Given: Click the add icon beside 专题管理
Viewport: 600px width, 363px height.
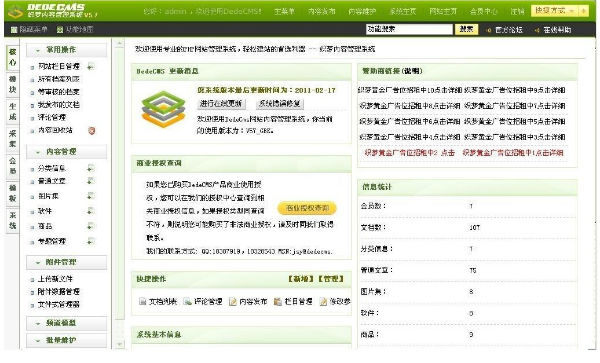Looking at the screenshot, I should (x=91, y=241).
